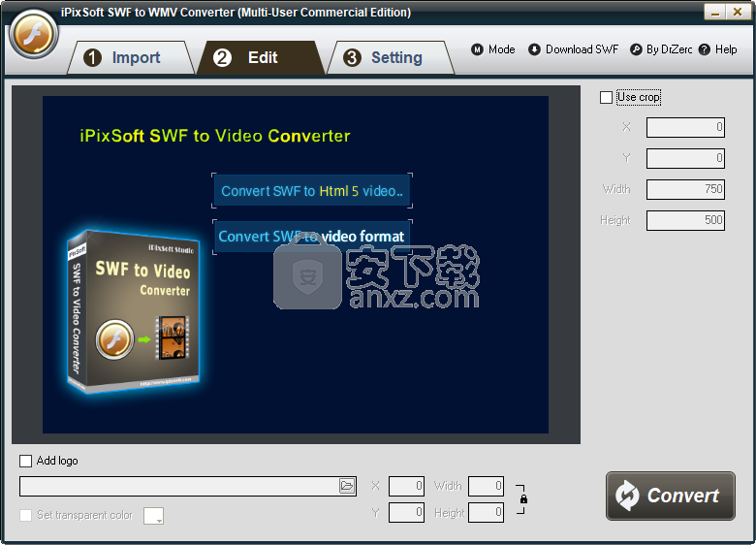Image resolution: width=756 pixels, height=545 pixels.
Task: Click the logo Y position field
Action: (406, 513)
